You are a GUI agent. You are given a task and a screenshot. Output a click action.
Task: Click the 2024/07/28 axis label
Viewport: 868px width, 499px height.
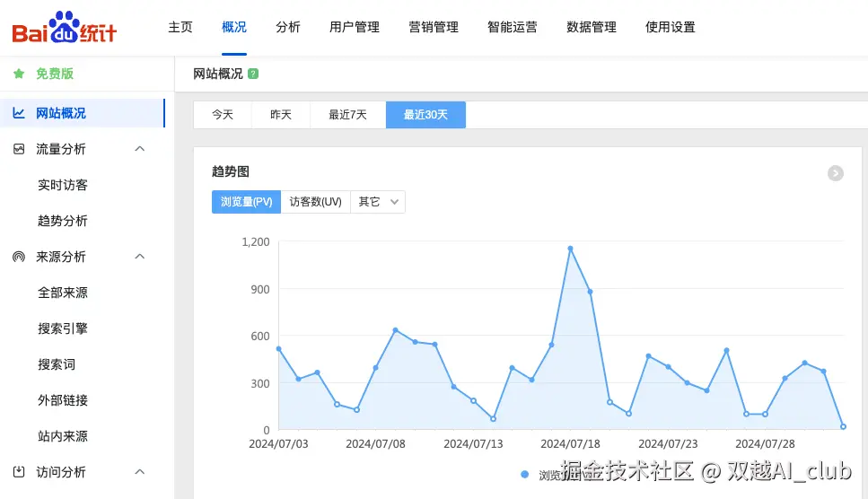[765, 443]
